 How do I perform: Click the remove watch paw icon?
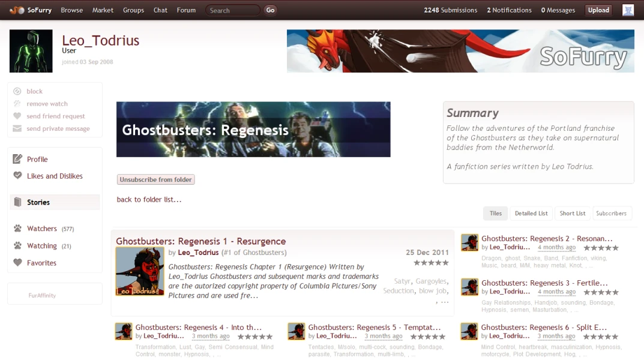click(17, 103)
